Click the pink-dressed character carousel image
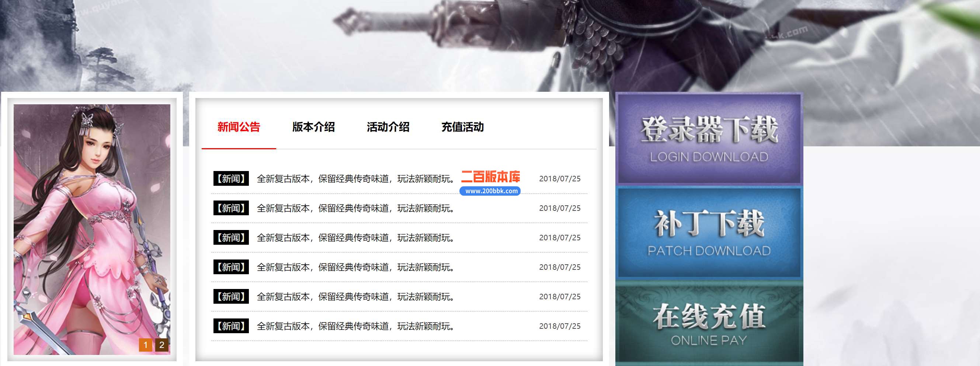Viewport: 980px width, 366px height. (92, 229)
